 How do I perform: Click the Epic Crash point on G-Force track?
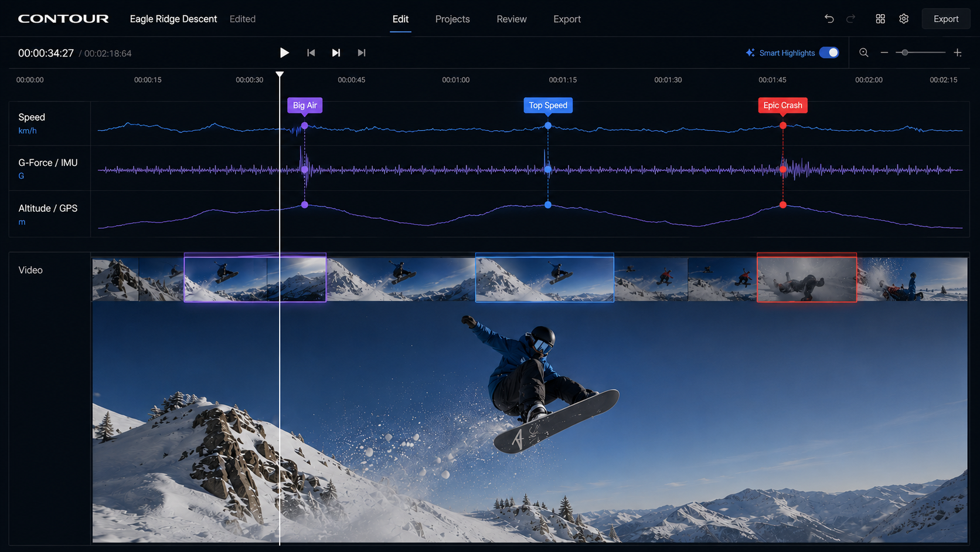point(783,170)
